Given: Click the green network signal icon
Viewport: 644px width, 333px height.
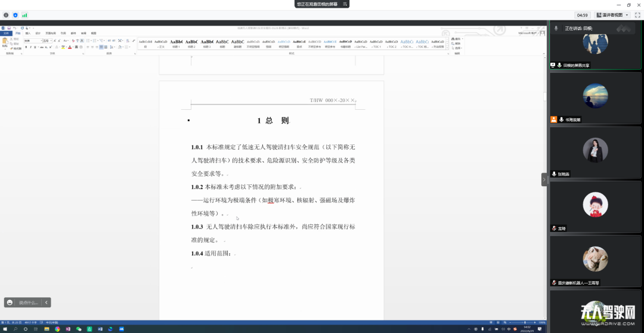Looking at the screenshot, I should click(x=24, y=15).
